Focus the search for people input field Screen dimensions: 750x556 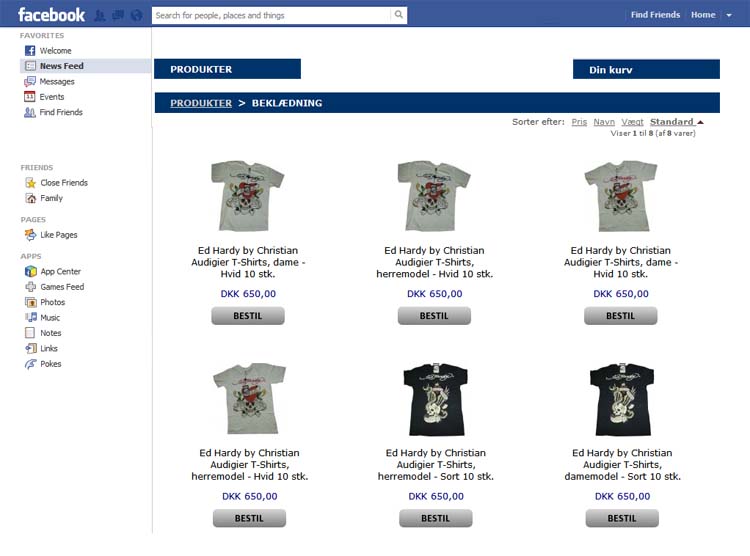(271, 15)
